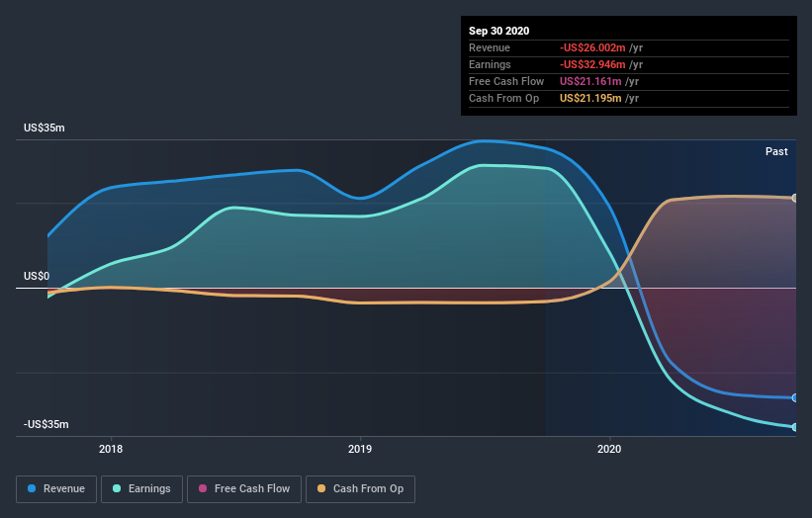Click the US$0 y-axis label

click(37, 276)
